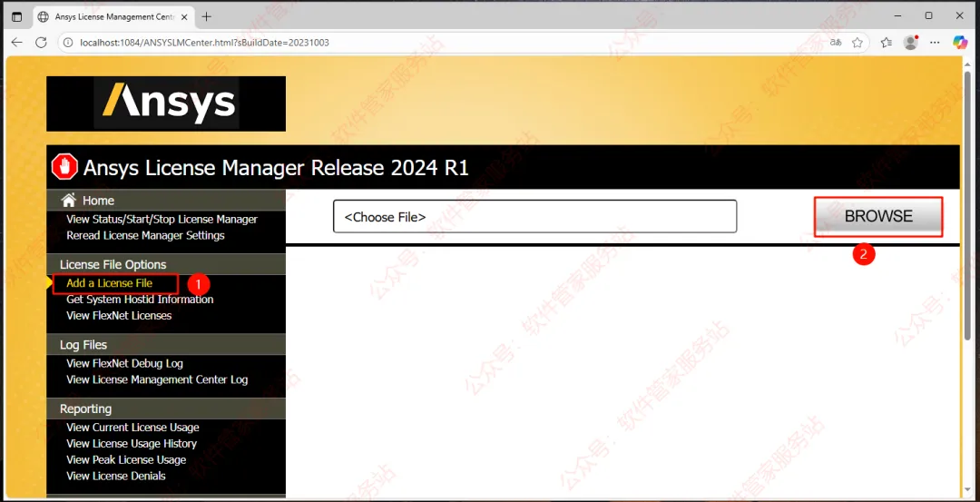
Task: Open the favorites list icon
Action: pyautogui.click(x=887, y=43)
